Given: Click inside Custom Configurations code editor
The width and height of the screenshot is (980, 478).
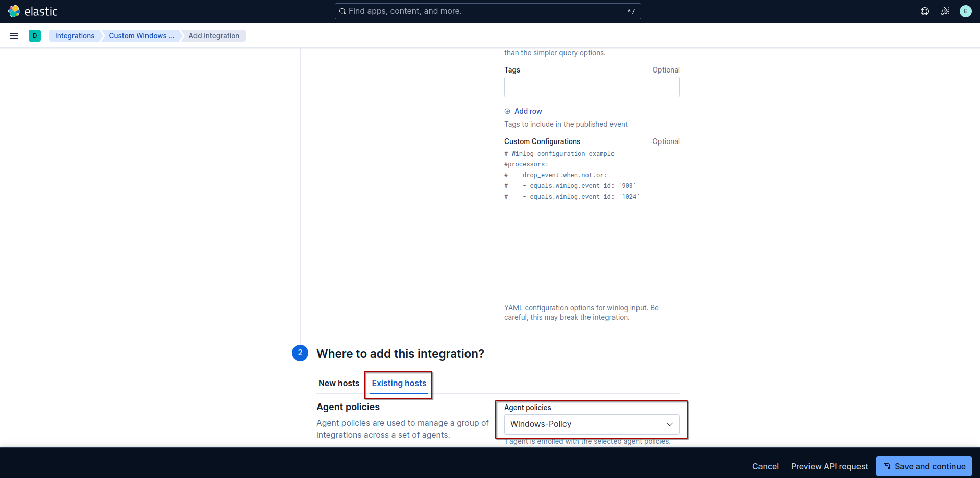Looking at the screenshot, I should click(592, 224).
